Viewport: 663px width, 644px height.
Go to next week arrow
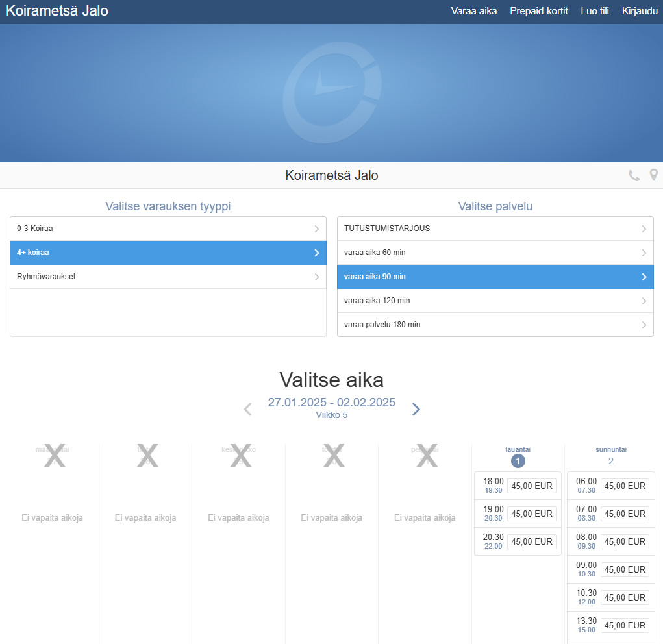coord(416,409)
